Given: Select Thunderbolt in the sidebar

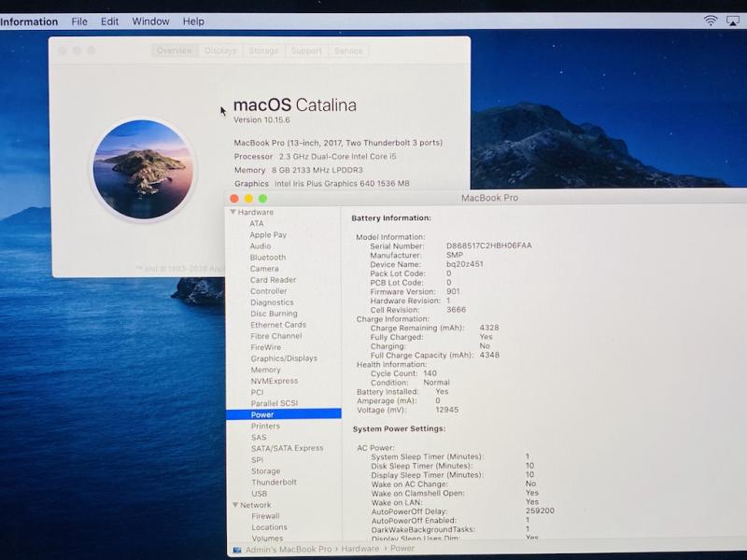Looking at the screenshot, I should point(274,482).
